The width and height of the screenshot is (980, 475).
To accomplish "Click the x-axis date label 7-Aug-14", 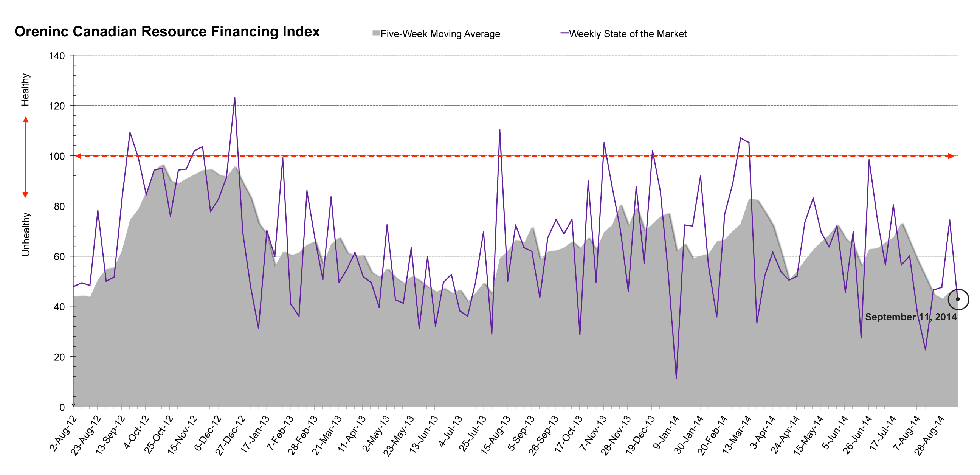I will (907, 433).
